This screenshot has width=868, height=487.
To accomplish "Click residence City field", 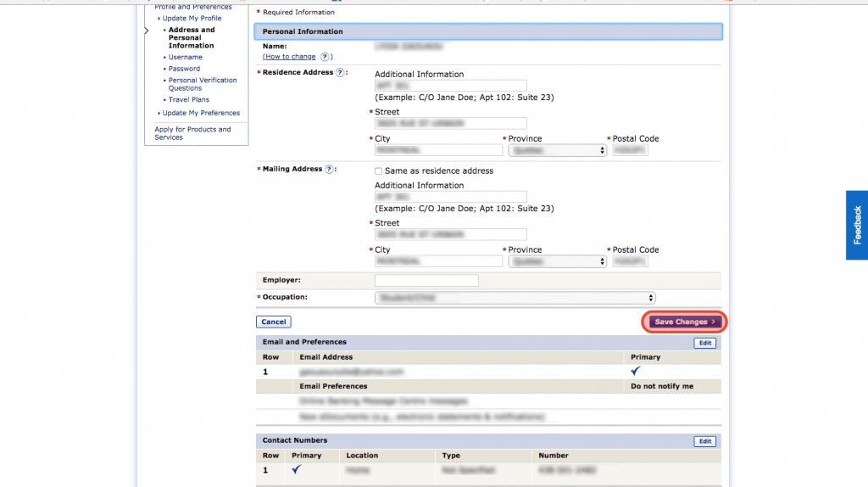I will click(438, 150).
